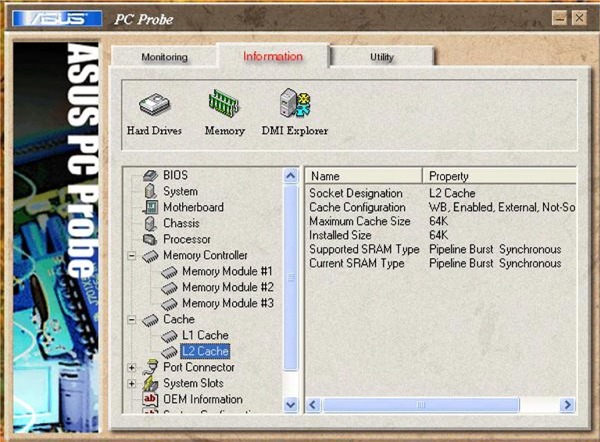Click the BIOS chip icon in tree
Viewport: 600px width, 442px height.
(150, 175)
